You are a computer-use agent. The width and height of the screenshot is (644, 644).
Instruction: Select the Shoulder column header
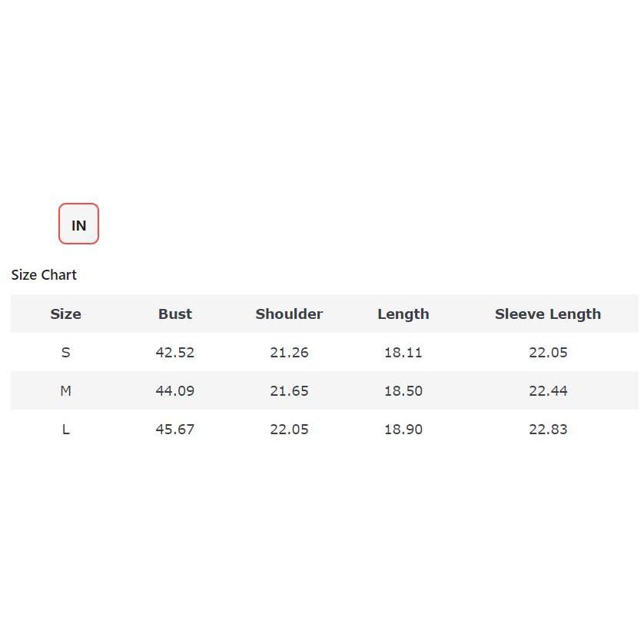coord(289,314)
